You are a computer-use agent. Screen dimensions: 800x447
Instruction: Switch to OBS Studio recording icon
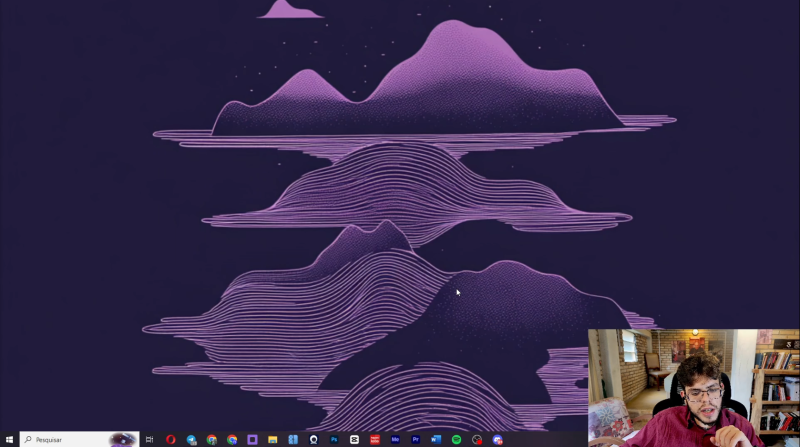pos(477,439)
